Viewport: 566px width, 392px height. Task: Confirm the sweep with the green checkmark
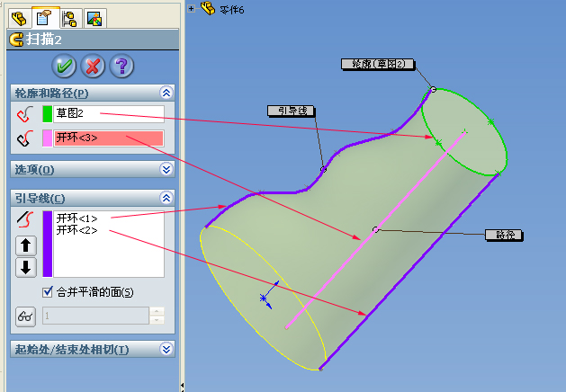(64, 66)
